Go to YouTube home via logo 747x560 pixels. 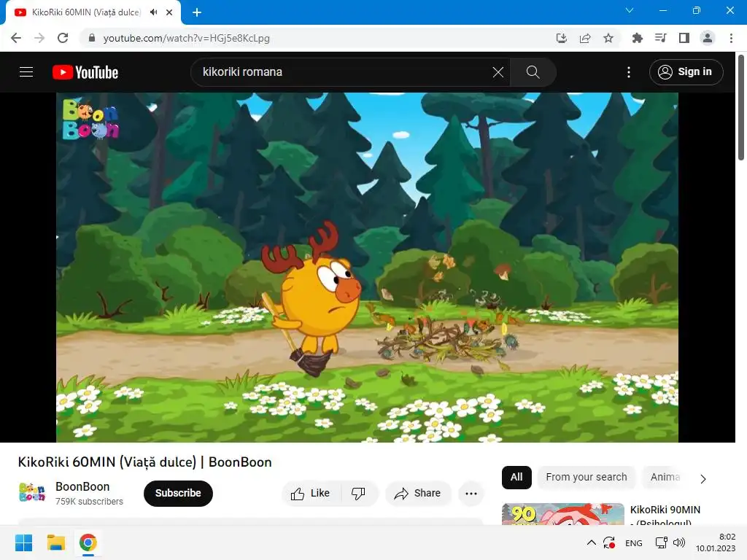[x=85, y=72]
